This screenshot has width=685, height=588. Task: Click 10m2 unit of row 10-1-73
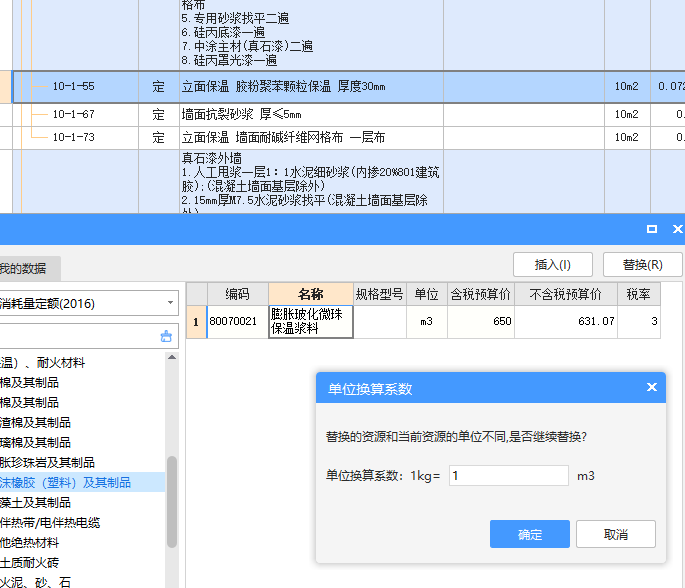pos(627,138)
